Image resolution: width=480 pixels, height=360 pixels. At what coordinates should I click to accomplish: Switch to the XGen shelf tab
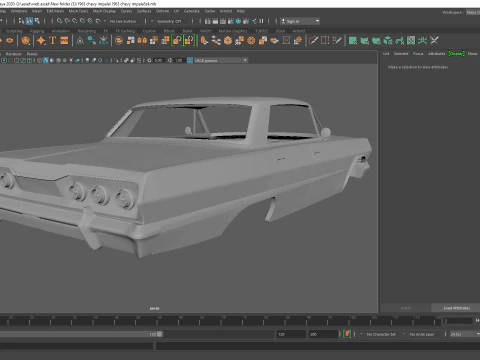(280, 31)
